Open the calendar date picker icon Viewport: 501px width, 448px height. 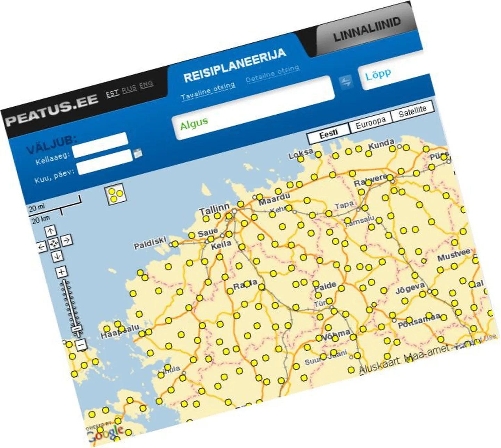point(138,153)
